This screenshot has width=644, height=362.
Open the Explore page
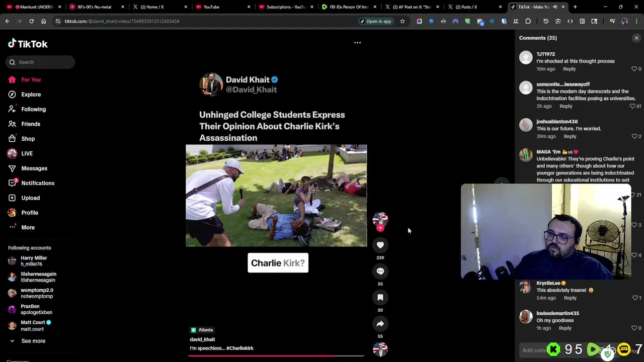tap(24, 95)
